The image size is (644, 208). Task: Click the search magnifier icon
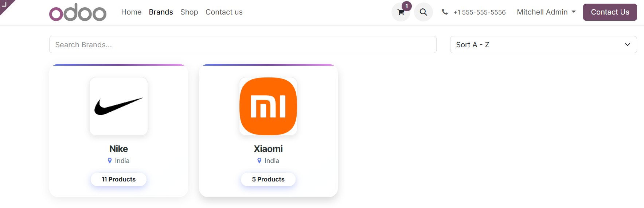(x=423, y=12)
